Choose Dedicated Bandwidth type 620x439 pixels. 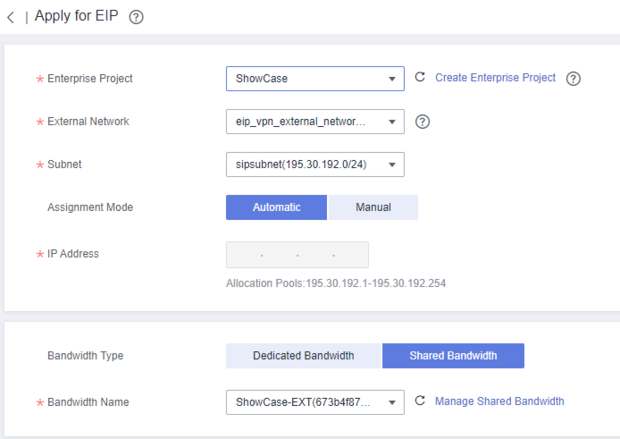pyautogui.click(x=303, y=356)
